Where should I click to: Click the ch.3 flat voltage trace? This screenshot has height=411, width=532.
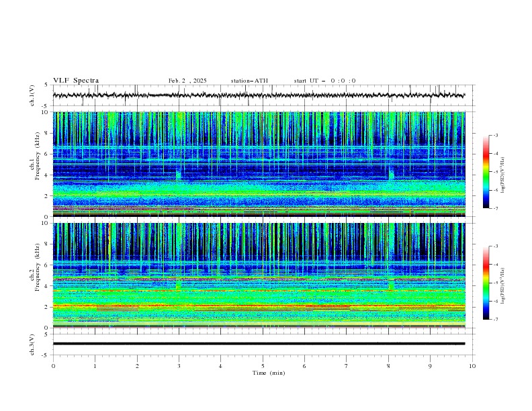[x=259, y=344]
